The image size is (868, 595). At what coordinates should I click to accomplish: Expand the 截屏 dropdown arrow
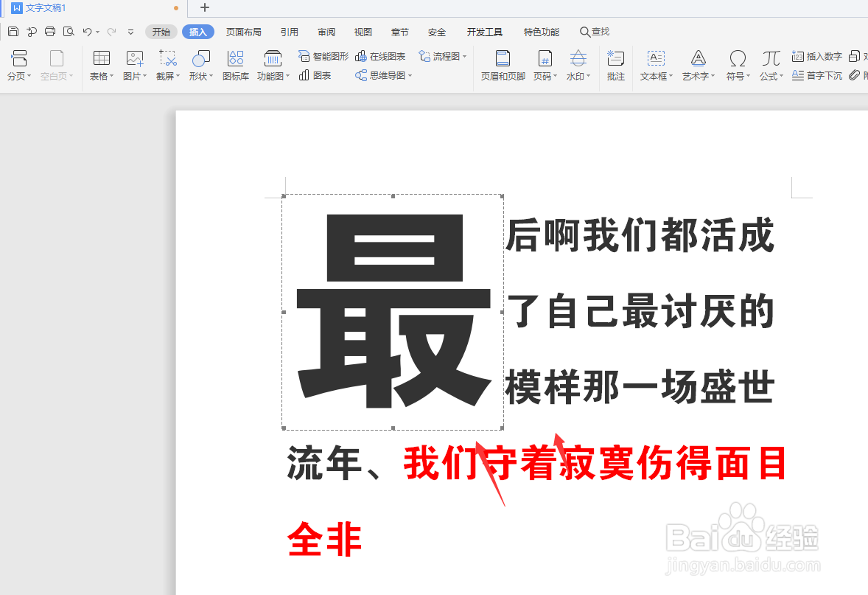click(x=178, y=76)
